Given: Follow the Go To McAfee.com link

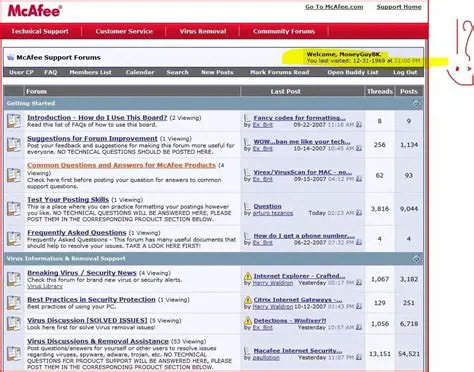Looking at the screenshot, I should coord(334,7).
